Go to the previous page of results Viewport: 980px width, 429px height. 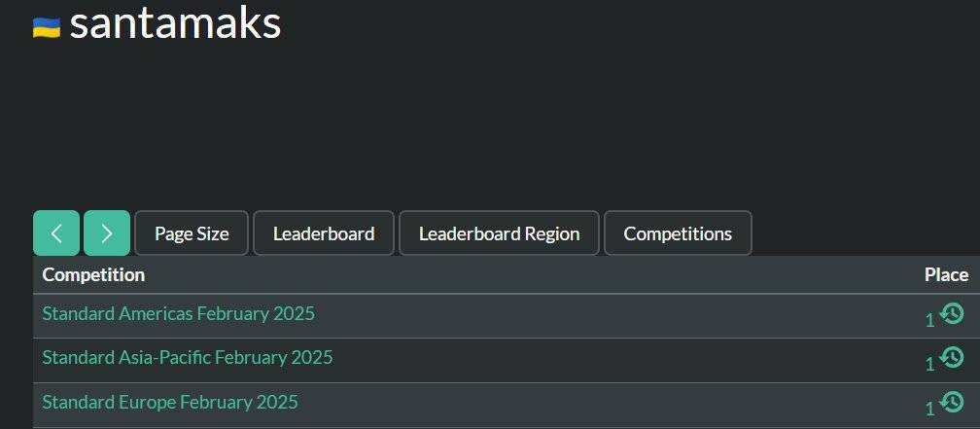[x=56, y=233]
